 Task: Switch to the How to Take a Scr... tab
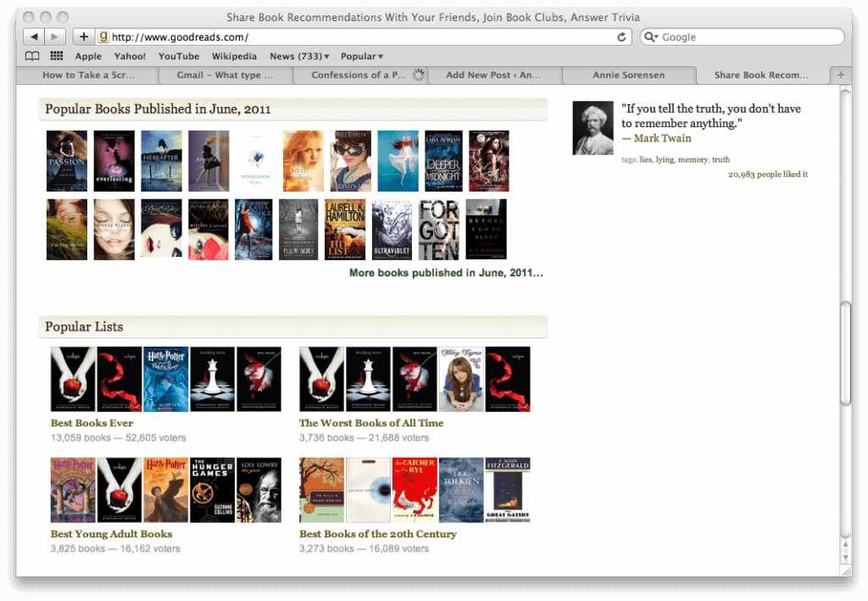click(88, 75)
